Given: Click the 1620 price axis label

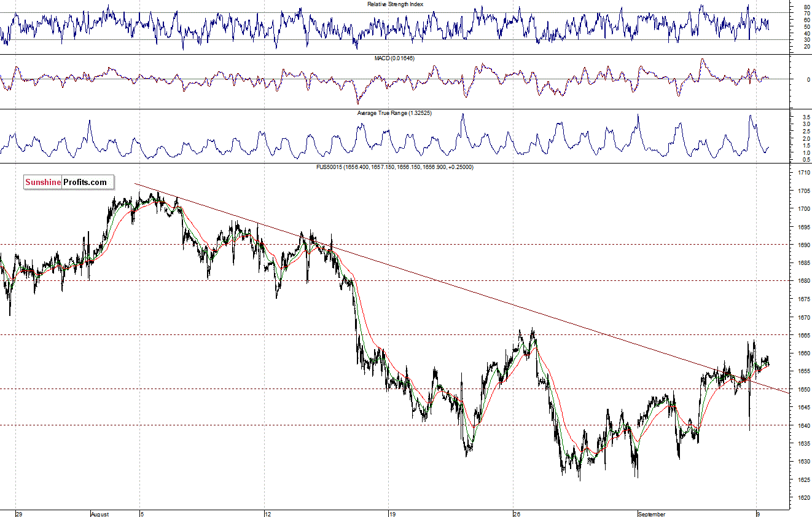Looking at the screenshot, I should coord(803,498).
